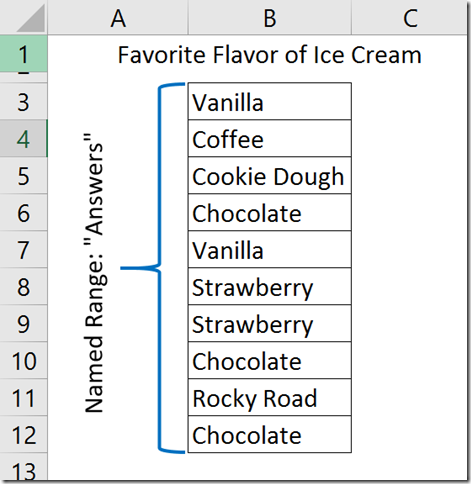Select row 1 header

pos(24,53)
